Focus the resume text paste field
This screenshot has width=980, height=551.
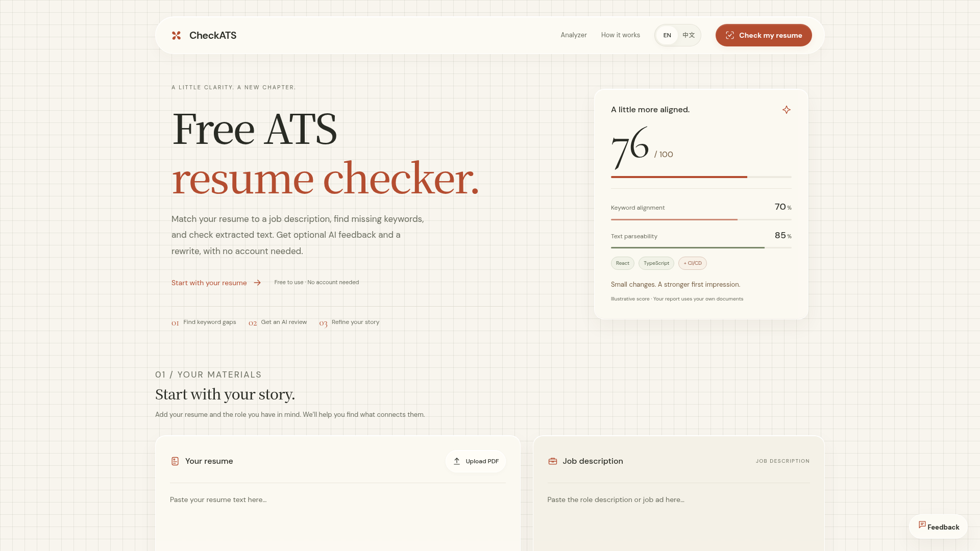(x=338, y=520)
